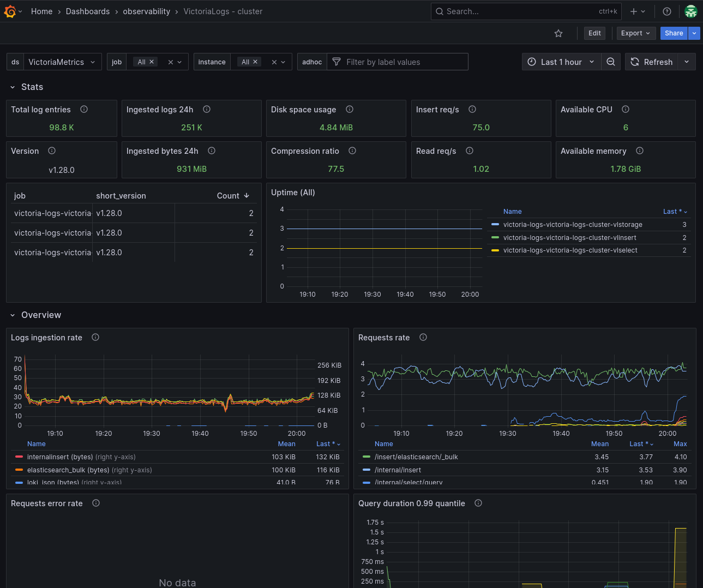The image size is (703, 588).
Task: Show info icon for Version panel
Action: pyautogui.click(x=52, y=151)
